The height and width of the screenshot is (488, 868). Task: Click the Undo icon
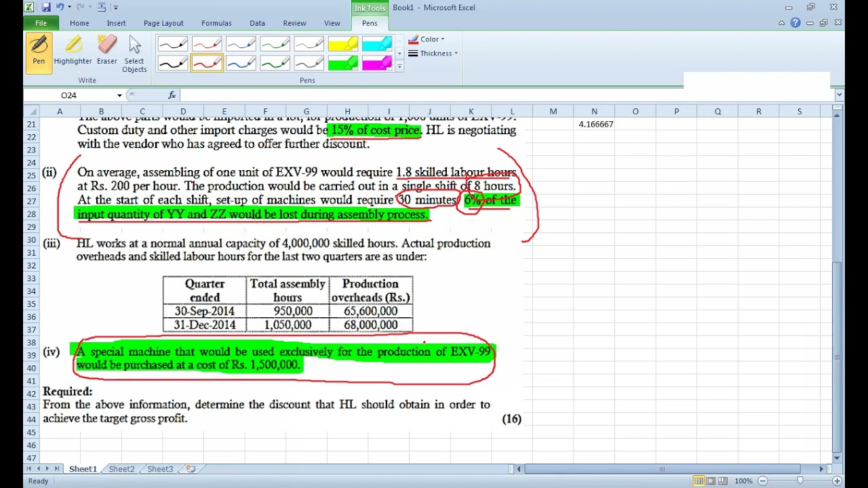coord(60,7)
